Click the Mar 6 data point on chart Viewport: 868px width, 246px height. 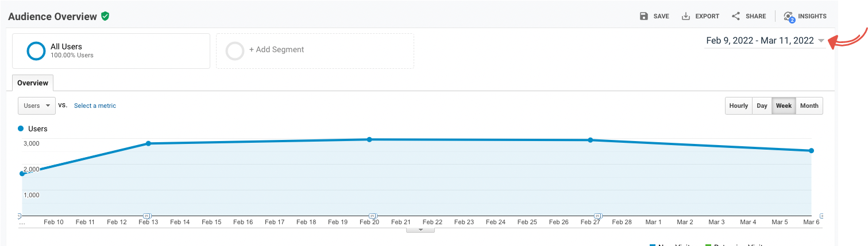pyautogui.click(x=811, y=151)
